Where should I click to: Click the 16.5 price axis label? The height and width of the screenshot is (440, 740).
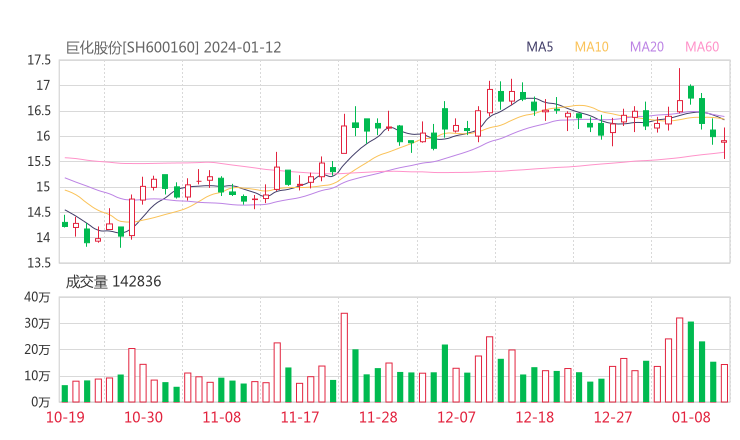click(x=39, y=111)
